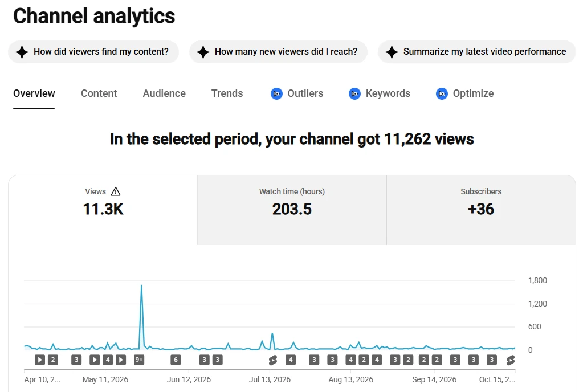Select the Watch time (hours) card
The width and height of the screenshot is (579, 392).
tap(292, 210)
